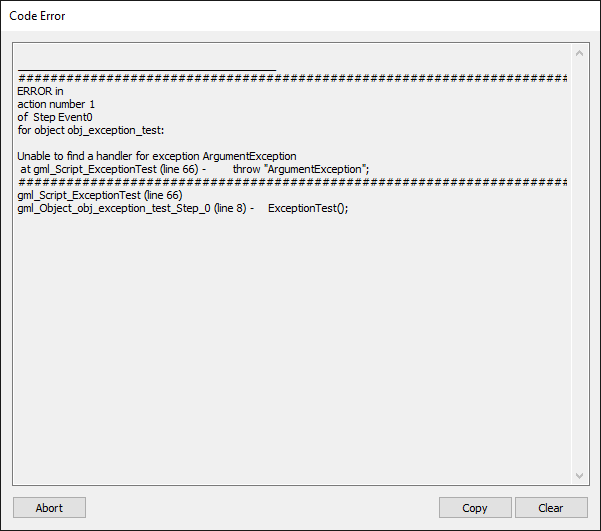Screen dimensions: 601x531
Task: Click the second row of hash symbols
Action: (x=292, y=182)
